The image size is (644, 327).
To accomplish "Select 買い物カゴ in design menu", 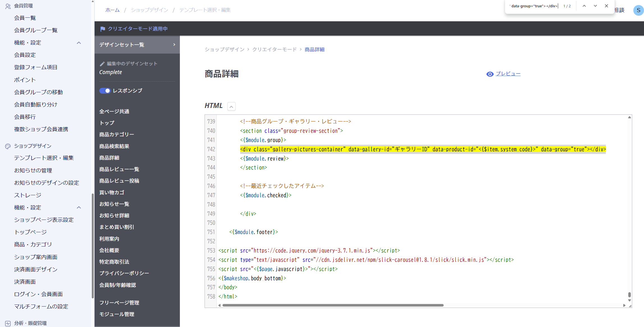I will pos(112,193).
